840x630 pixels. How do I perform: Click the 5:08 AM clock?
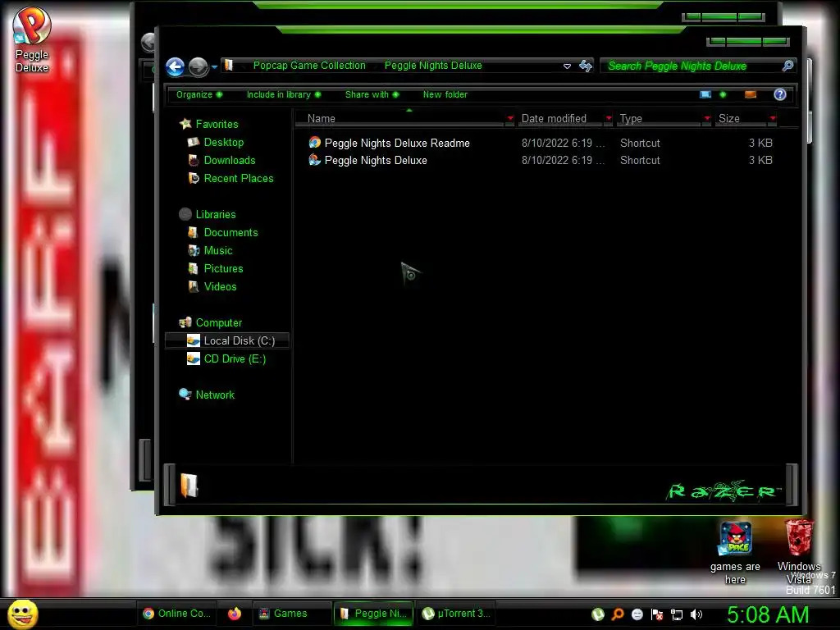point(768,614)
